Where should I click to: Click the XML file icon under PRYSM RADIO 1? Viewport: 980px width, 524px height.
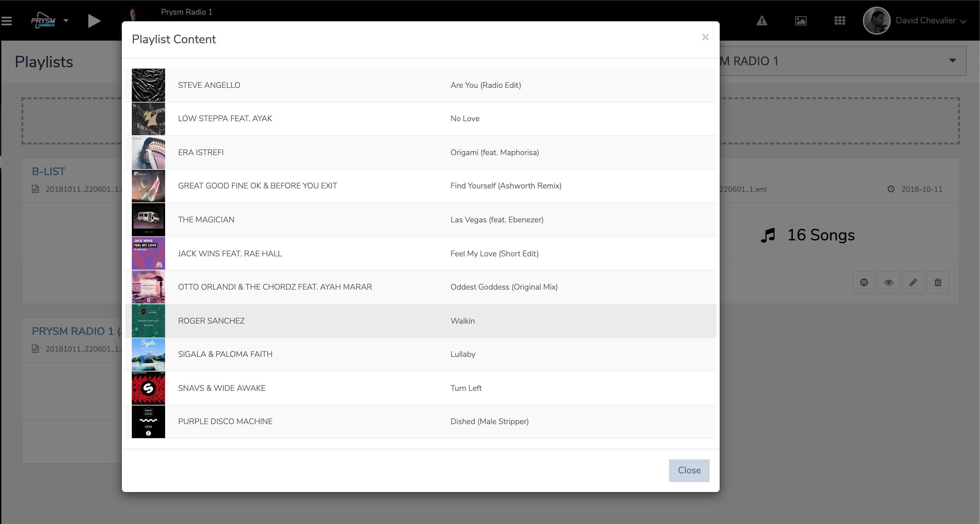click(x=35, y=349)
